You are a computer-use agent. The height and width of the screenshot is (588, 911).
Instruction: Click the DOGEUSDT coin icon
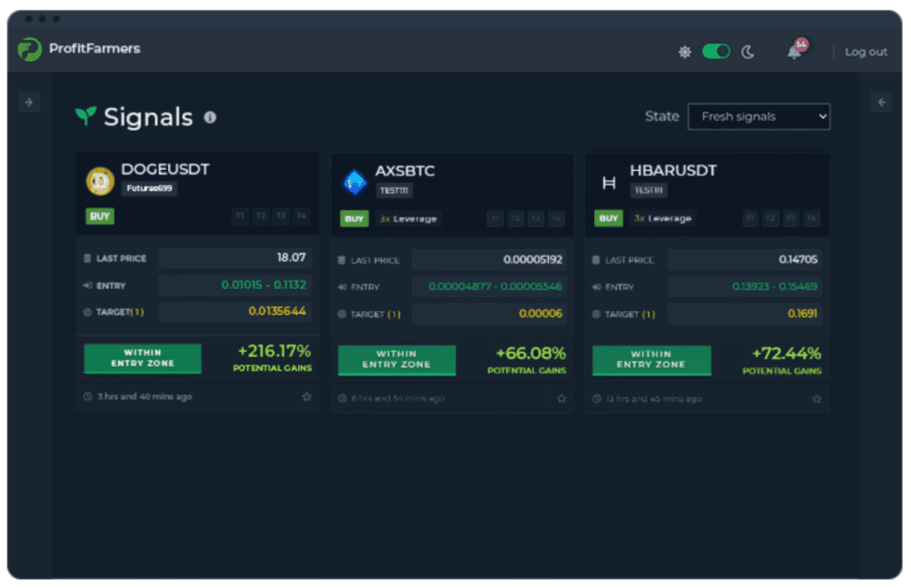(x=100, y=181)
